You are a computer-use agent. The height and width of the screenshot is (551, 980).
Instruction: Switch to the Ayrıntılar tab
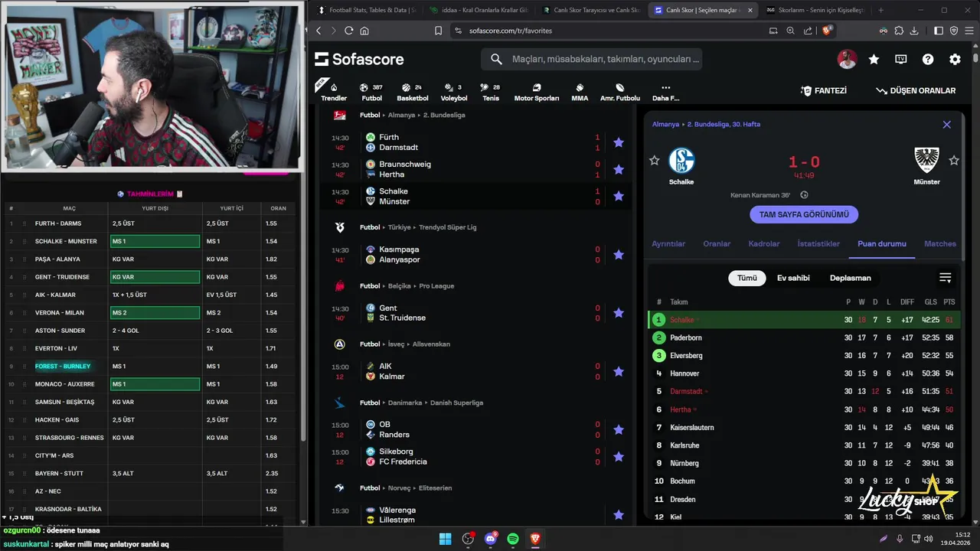pyautogui.click(x=668, y=244)
